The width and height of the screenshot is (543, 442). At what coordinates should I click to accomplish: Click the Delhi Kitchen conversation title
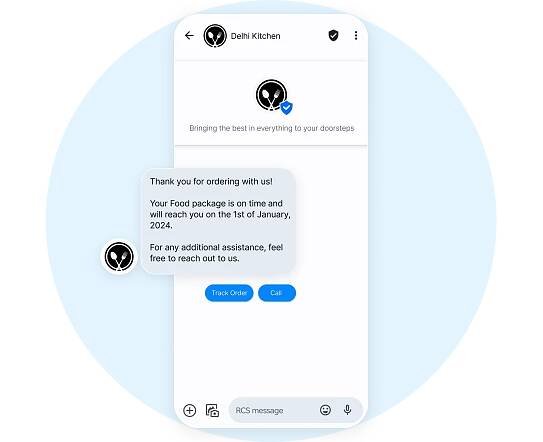click(255, 36)
